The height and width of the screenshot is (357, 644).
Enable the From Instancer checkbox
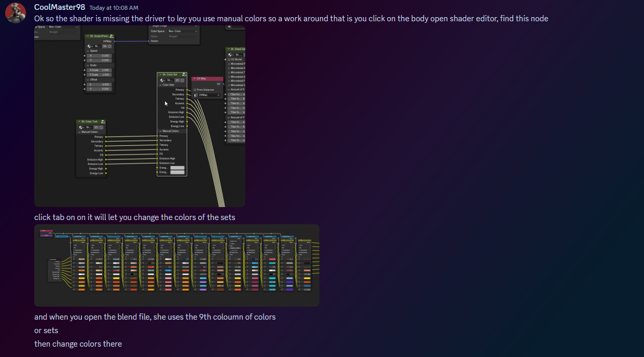point(195,90)
